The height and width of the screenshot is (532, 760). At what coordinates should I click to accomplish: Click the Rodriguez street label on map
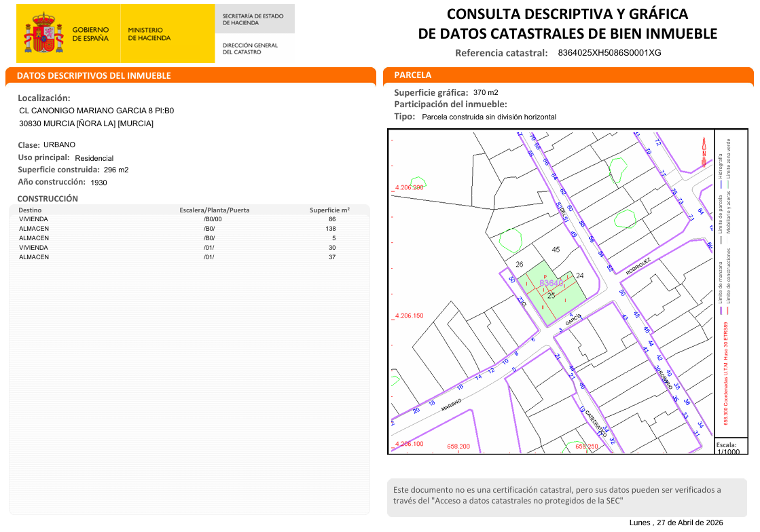(638, 265)
